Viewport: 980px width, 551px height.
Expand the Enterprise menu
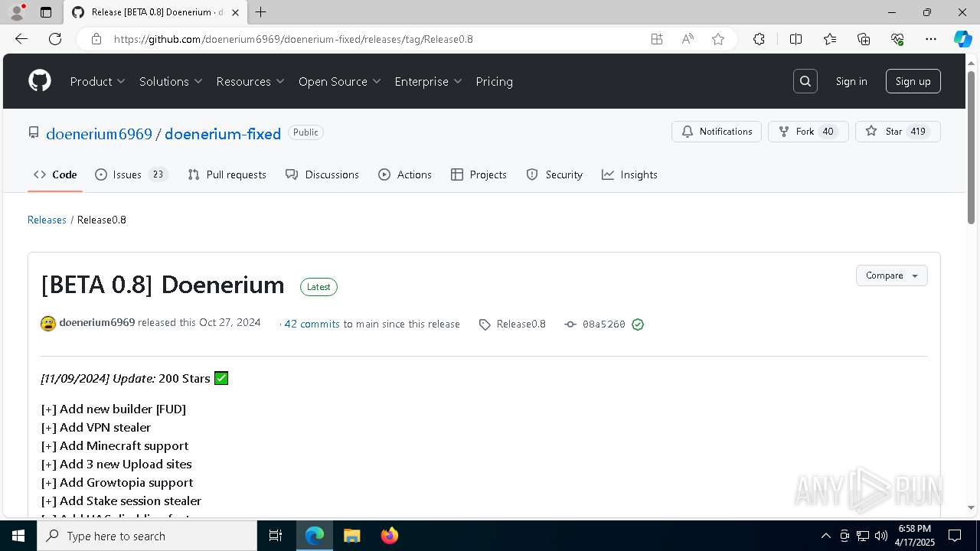[x=429, y=81]
